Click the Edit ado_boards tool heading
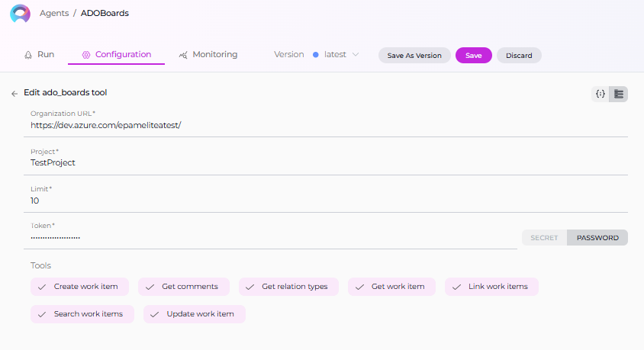The height and width of the screenshot is (350, 644). pos(66,93)
